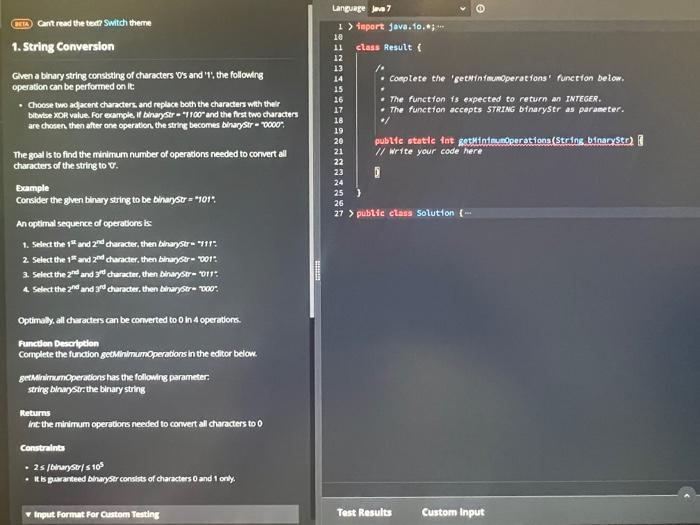
Task: Click the 'class Result' line in editor
Action: click(388, 47)
